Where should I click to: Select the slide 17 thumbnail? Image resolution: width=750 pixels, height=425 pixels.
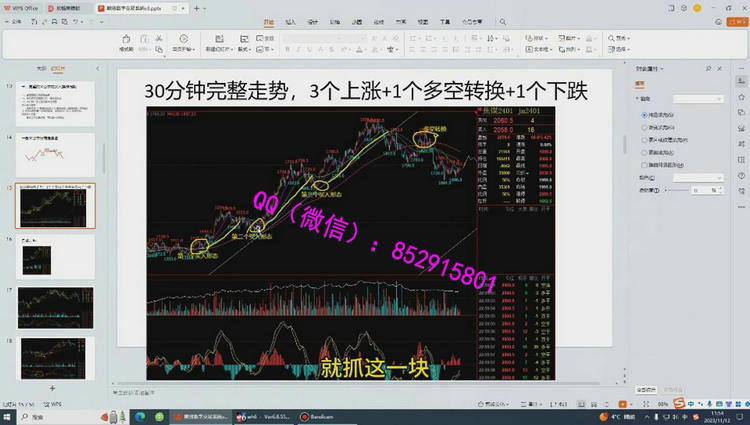55,305
